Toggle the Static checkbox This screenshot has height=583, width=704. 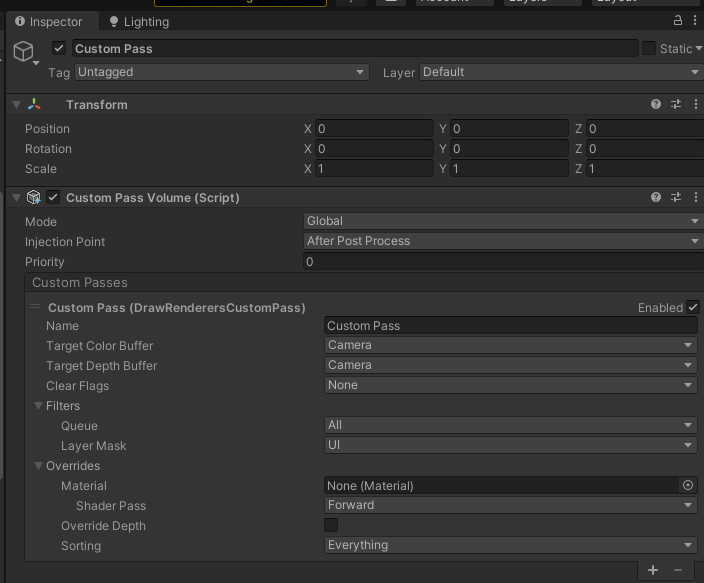(649, 48)
